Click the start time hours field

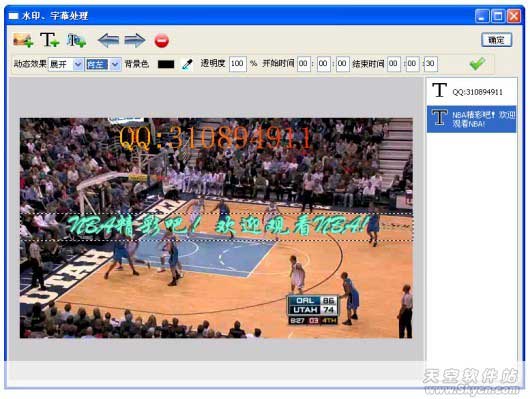pyautogui.click(x=304, y=64)
